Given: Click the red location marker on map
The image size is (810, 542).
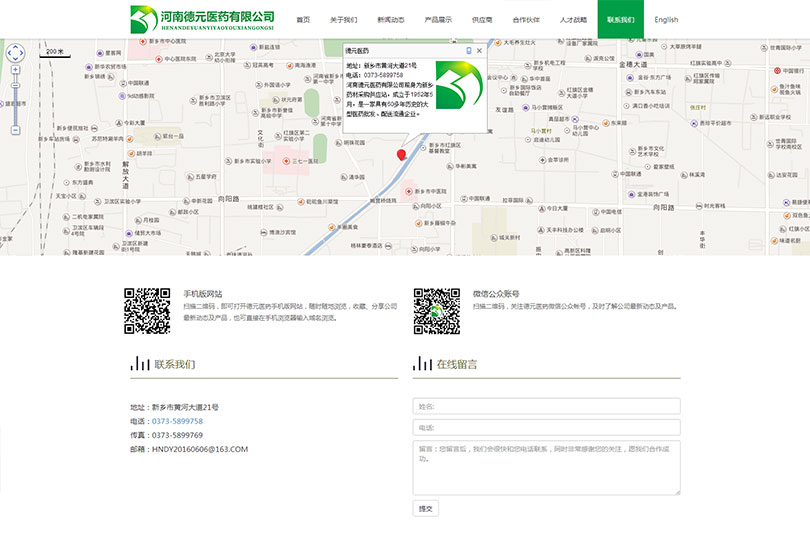Looking at the screenshot, I should [402, 154].
